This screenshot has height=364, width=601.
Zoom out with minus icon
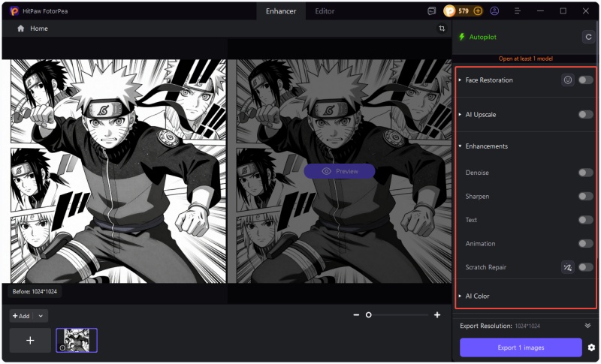pyautogui.click(x=356, y=315)
